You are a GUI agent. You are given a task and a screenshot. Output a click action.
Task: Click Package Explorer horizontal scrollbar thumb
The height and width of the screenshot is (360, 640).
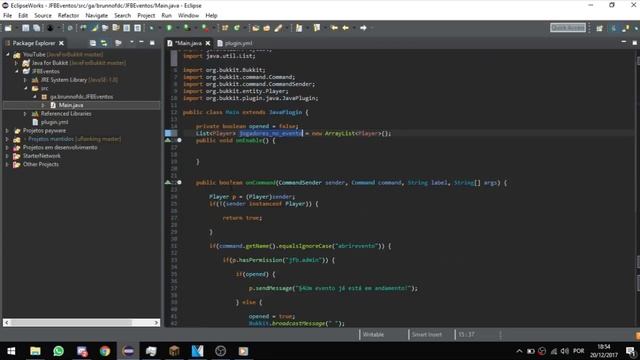pyautogui.click(x=71, y=322)
